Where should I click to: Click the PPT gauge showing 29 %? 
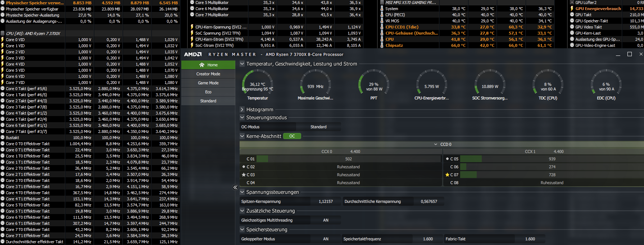[374, 84]
